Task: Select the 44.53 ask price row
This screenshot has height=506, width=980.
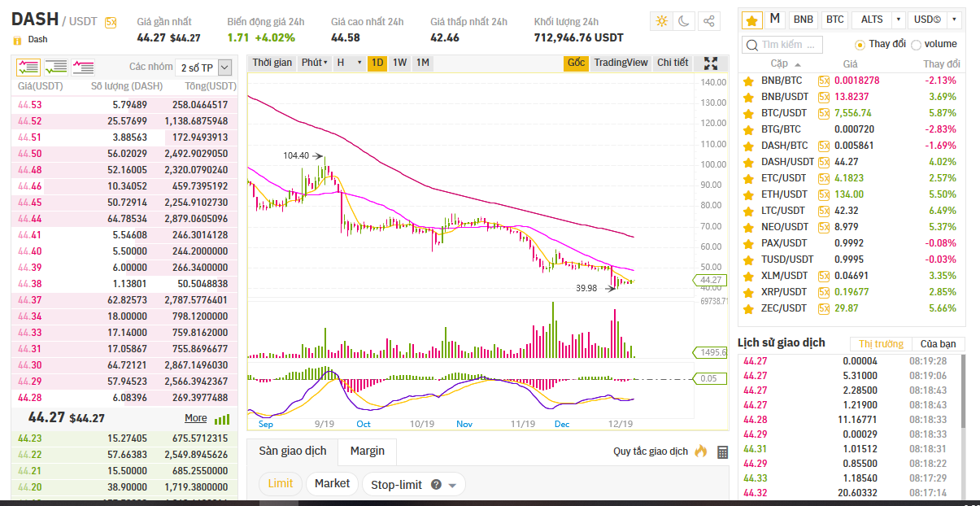Action: point(124,105)
